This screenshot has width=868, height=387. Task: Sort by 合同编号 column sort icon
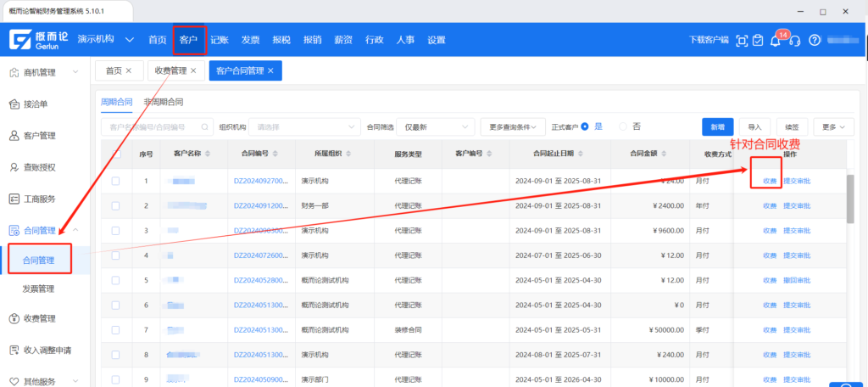pos(275,154)
